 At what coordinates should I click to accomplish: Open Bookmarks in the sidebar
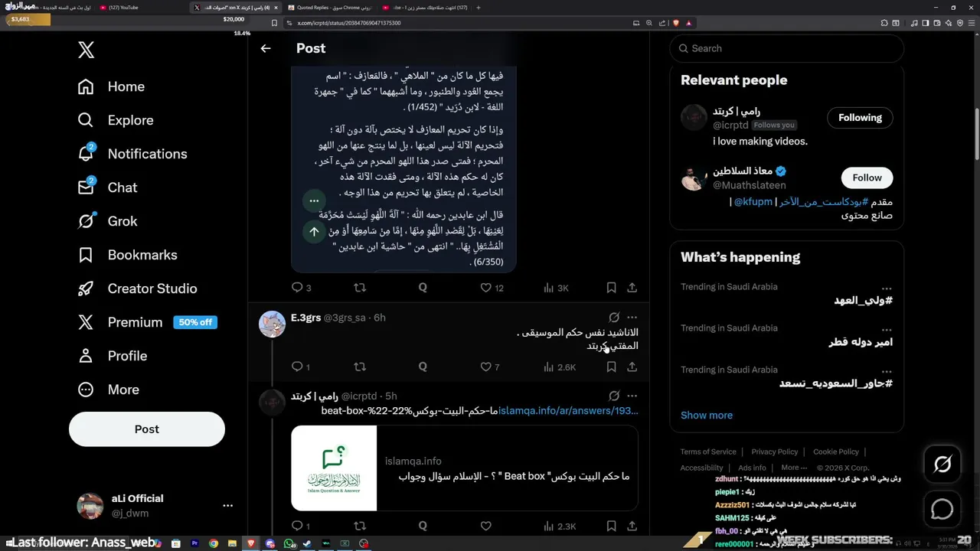tap(127, 255)
